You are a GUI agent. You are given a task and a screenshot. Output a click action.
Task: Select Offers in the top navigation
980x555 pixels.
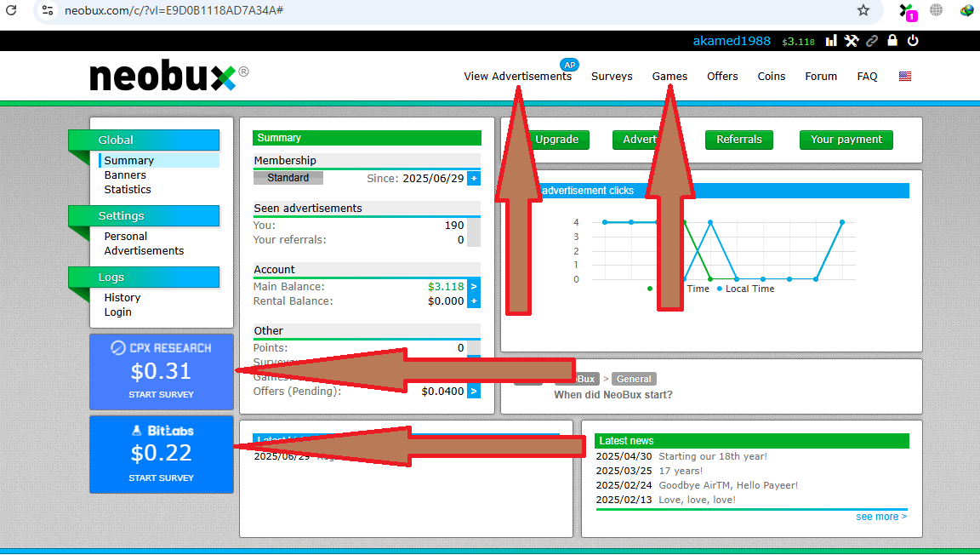pyautogui.click(x=722, y=77)
